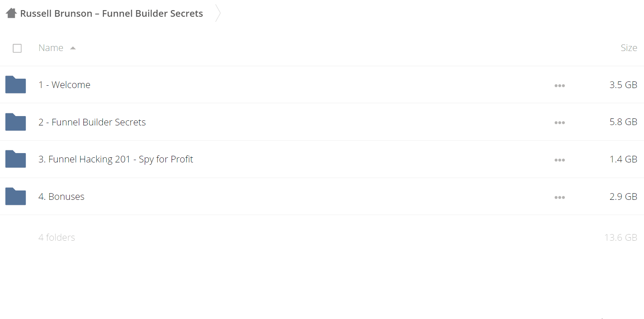Click the breadcrumb chevron separator
This screenshot has height=319, width=644.
[218, 13]
